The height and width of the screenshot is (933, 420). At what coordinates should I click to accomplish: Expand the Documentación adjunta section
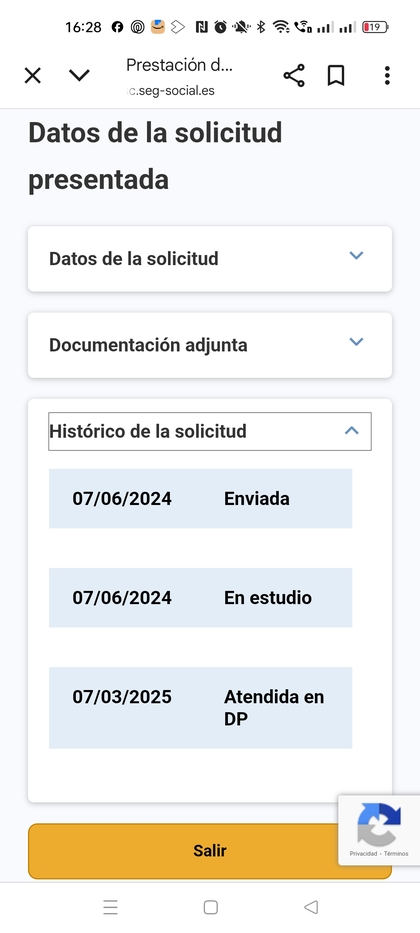(x=210, y=345)
